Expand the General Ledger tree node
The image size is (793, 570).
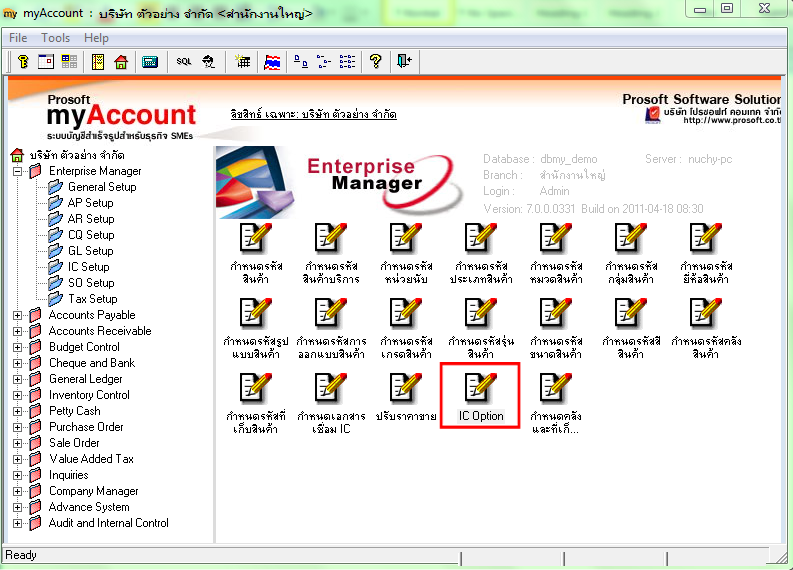(x=17, y=379)
